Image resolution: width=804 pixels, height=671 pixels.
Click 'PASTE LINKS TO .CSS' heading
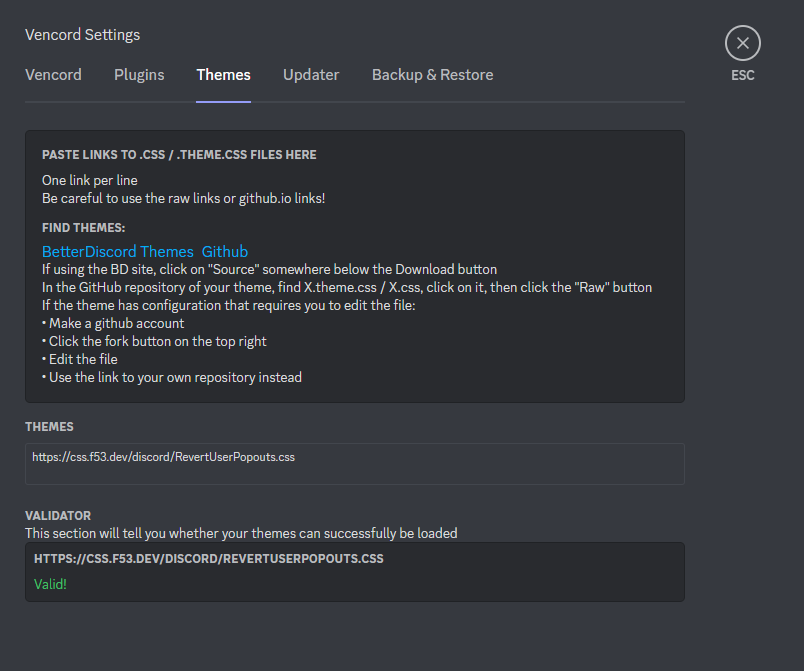pyautogui.click(x=179, y=155)
